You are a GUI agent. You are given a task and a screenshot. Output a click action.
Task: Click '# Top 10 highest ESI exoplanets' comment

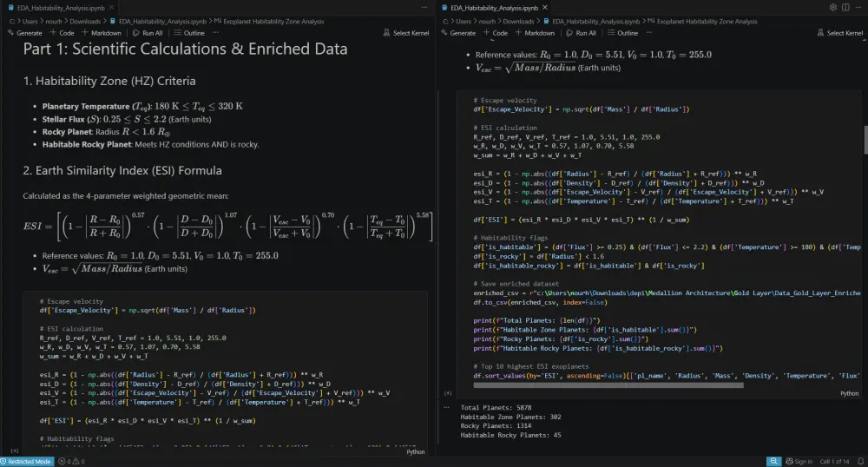(x=531, y=367)
